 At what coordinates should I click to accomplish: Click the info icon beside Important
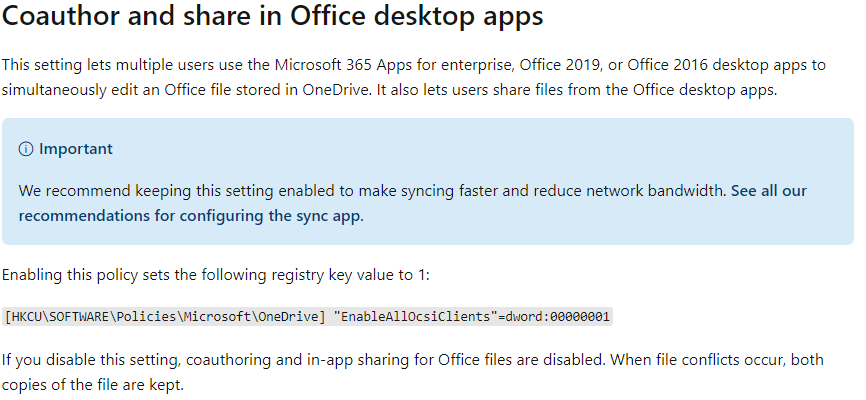tap(25, 149)
